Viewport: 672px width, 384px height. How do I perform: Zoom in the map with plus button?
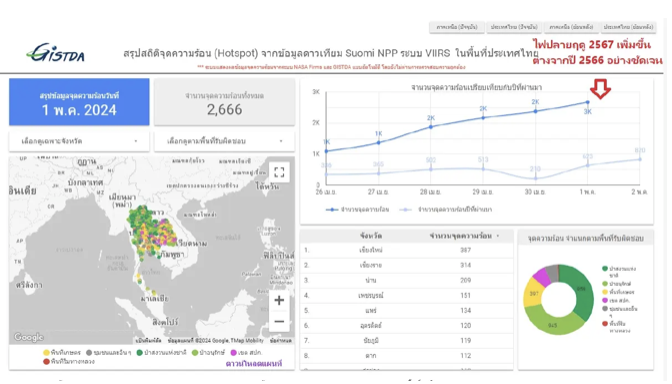tap(279, 300)
